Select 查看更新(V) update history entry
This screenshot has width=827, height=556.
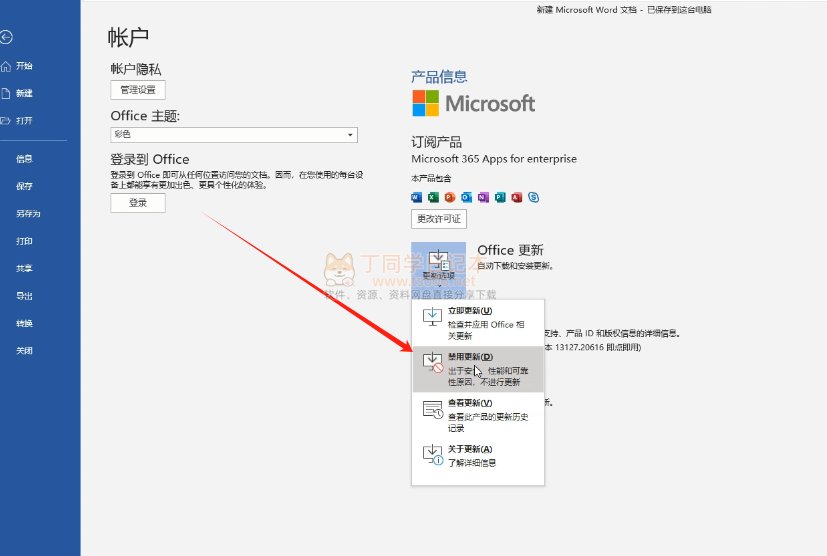click(478, 415)
